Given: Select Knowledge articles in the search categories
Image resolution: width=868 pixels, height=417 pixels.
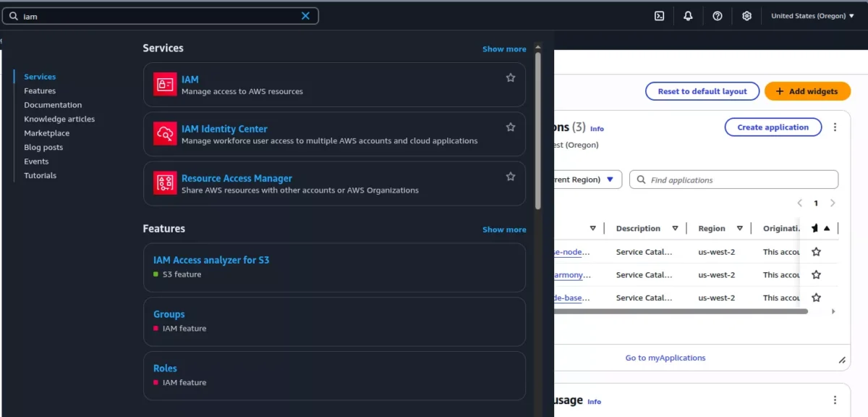Looking at the screenshot, I should pyautogui.click(x=59, y=119).
